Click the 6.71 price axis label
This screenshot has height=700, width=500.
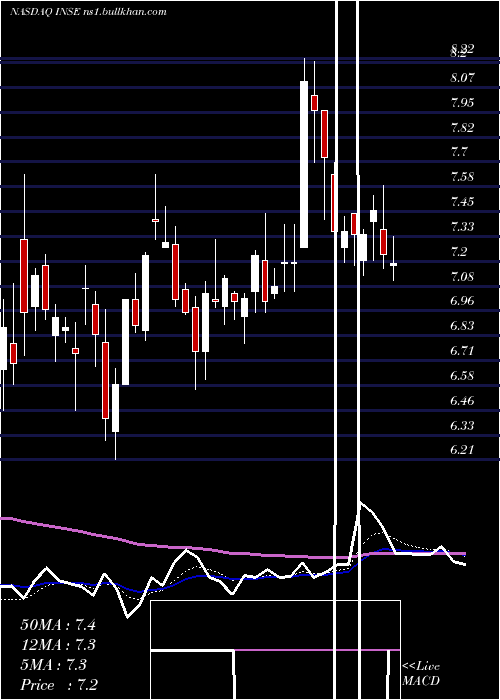click(462, 350)
